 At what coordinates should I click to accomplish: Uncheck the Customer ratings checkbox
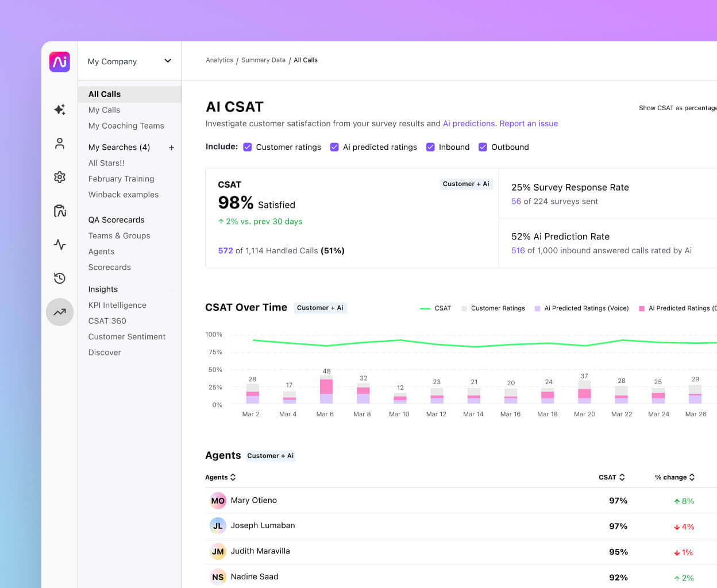[x=247, y=147]
